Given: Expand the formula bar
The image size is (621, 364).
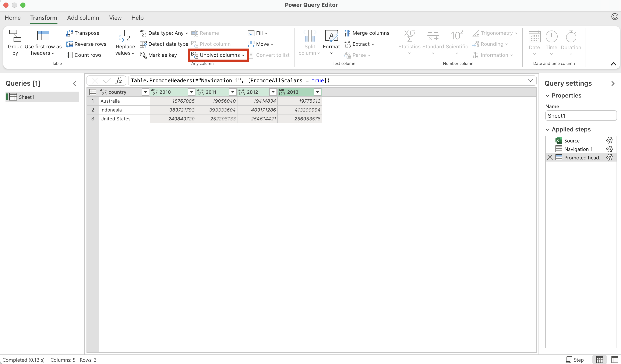Looking at the screenshot, I should [x=530, y=81].
